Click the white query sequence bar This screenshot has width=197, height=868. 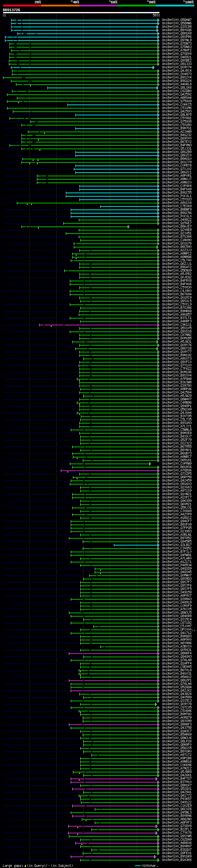(x=81, y=13)
